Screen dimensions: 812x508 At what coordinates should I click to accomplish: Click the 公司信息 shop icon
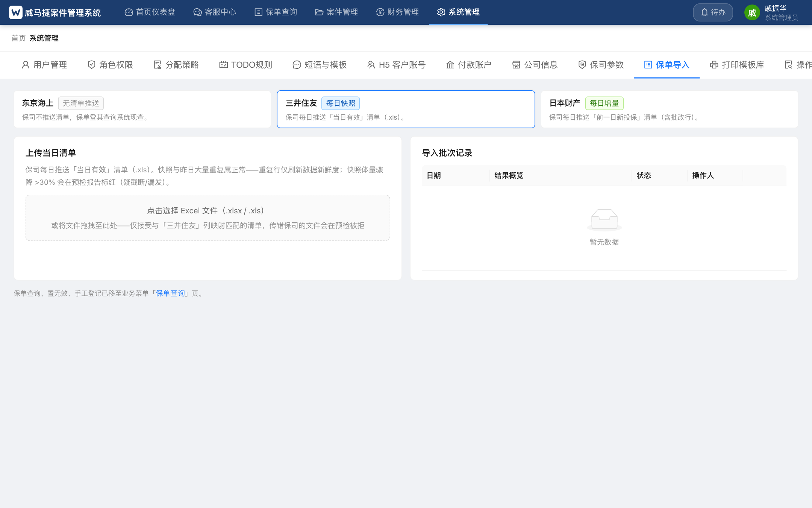point(516,65)
